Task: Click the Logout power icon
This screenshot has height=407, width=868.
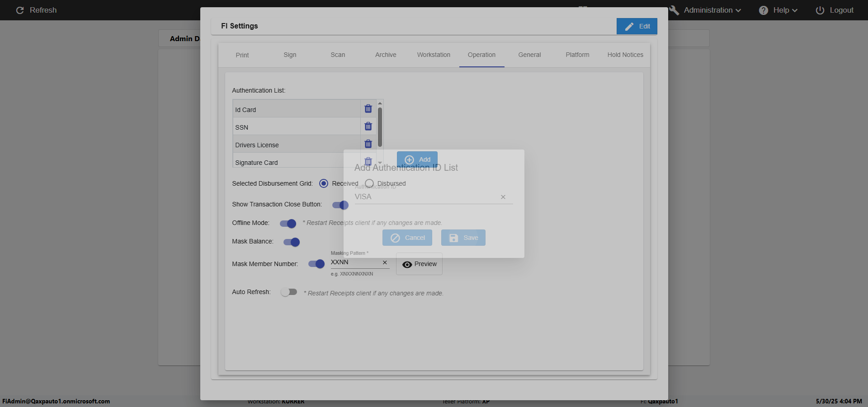Action: [820, 10]
